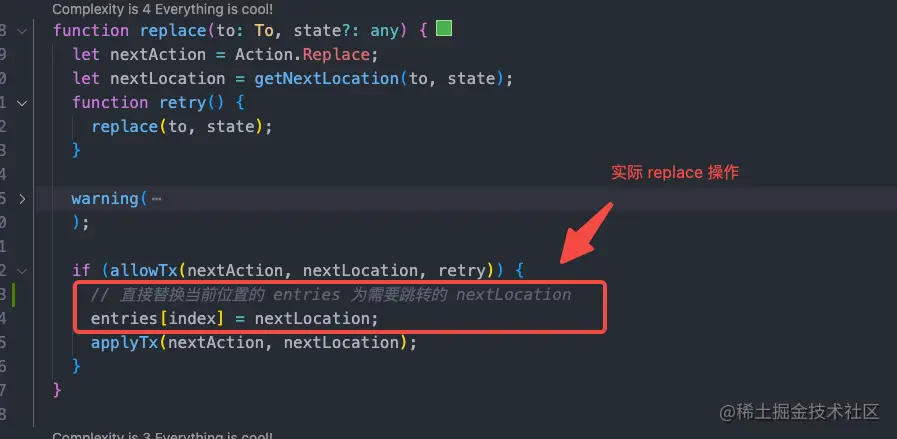Expand the folded warning call chevron
This screenshot has width=897, height=439.
[22, 199]
